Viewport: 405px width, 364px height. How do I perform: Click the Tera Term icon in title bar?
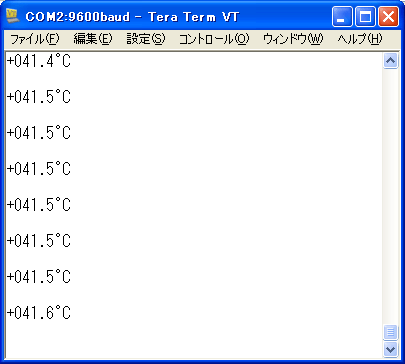(x=13, y=16)
